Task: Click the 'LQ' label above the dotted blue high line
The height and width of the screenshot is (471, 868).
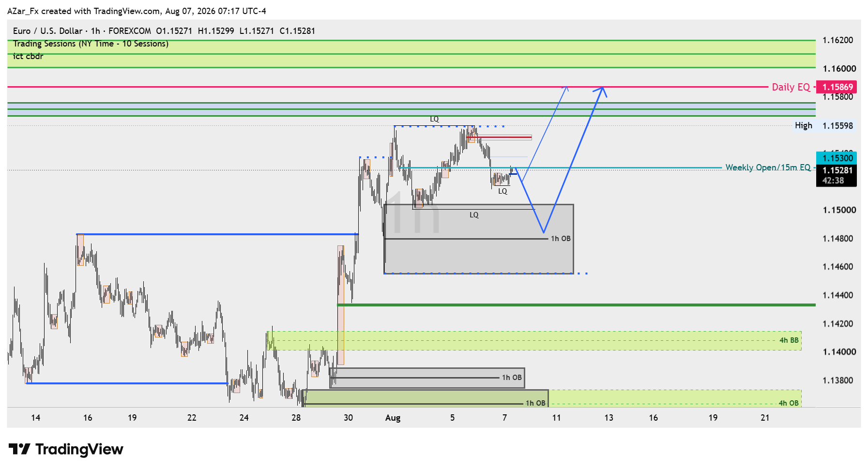Action: pos(434,119)
